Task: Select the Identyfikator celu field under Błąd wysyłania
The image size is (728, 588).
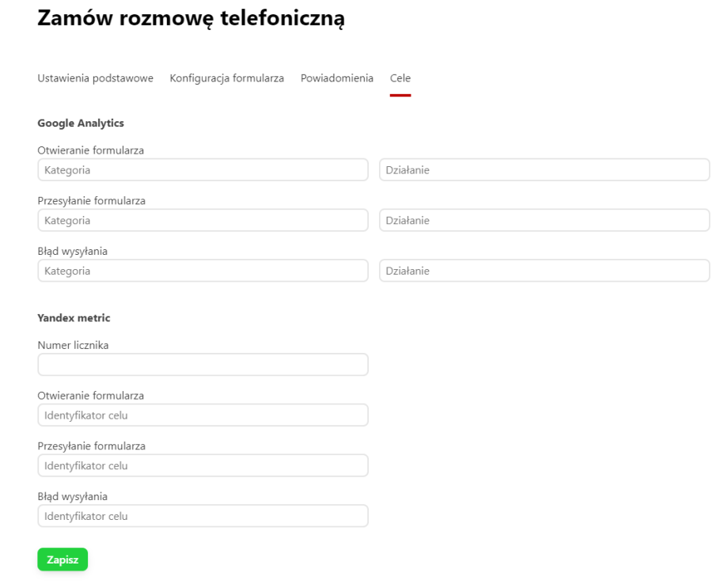Action: coord(203,515)
